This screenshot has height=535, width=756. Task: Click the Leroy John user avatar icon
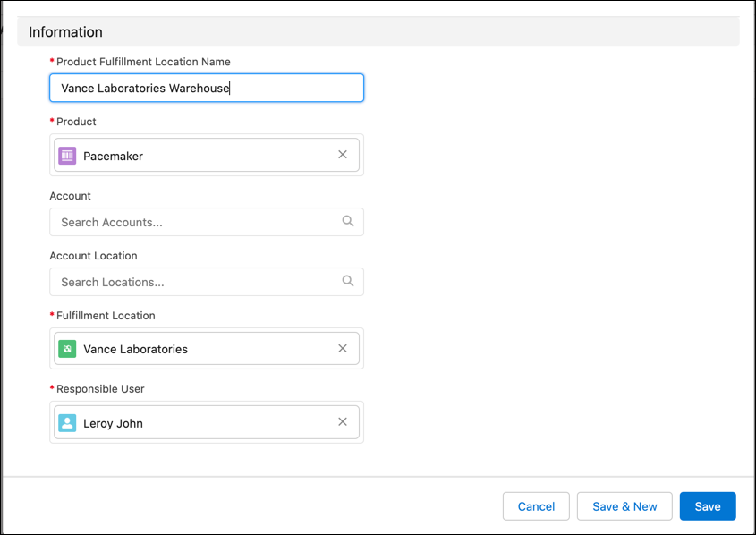(x=67, y=423)
